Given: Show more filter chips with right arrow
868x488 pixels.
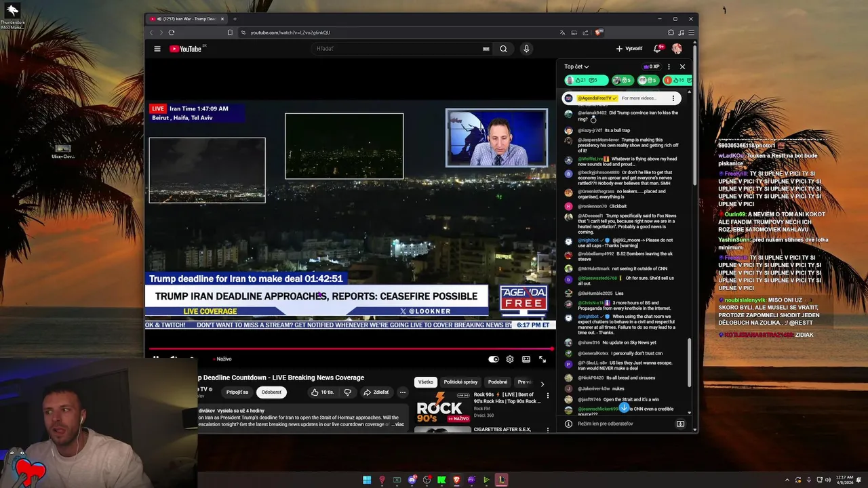Looking at the screenshot, I should click(x=542, y=384).
